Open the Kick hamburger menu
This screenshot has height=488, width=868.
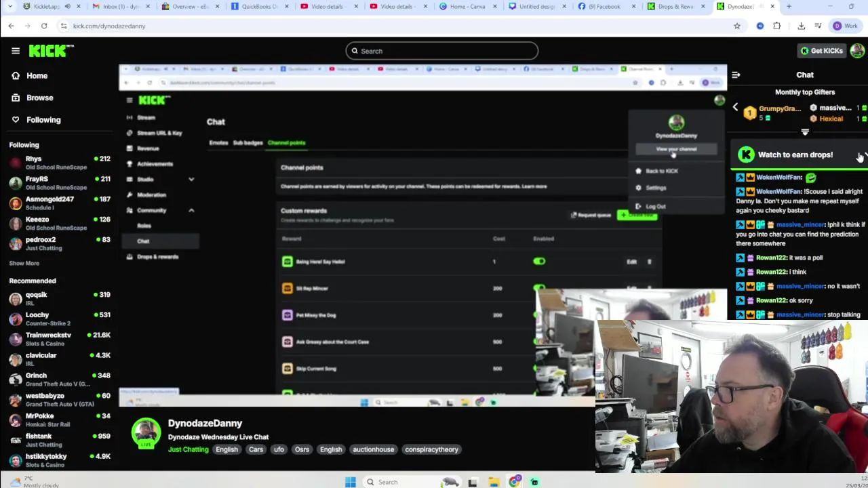[x=16, y=51]
